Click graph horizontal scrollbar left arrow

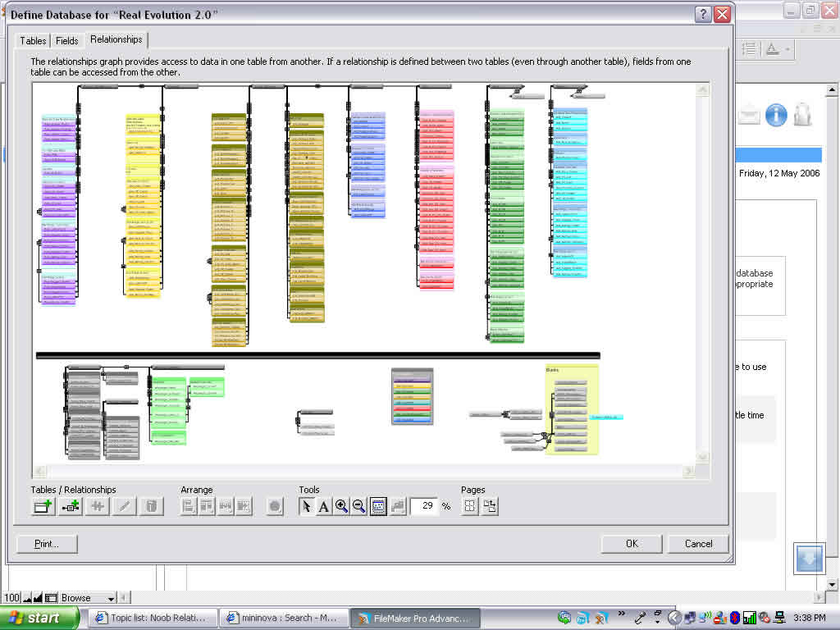pyautogui.click(x=39, y=472)
